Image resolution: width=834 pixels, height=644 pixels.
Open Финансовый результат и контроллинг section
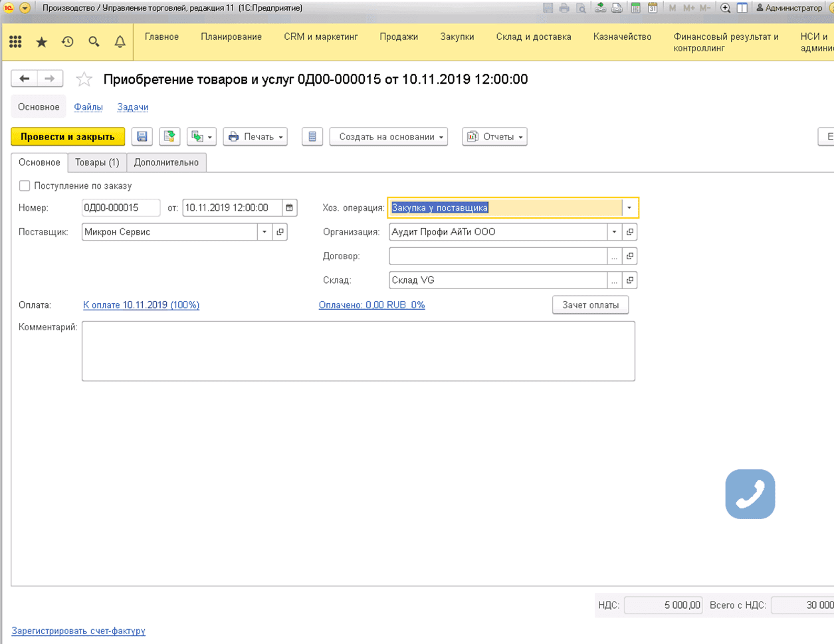726,42
